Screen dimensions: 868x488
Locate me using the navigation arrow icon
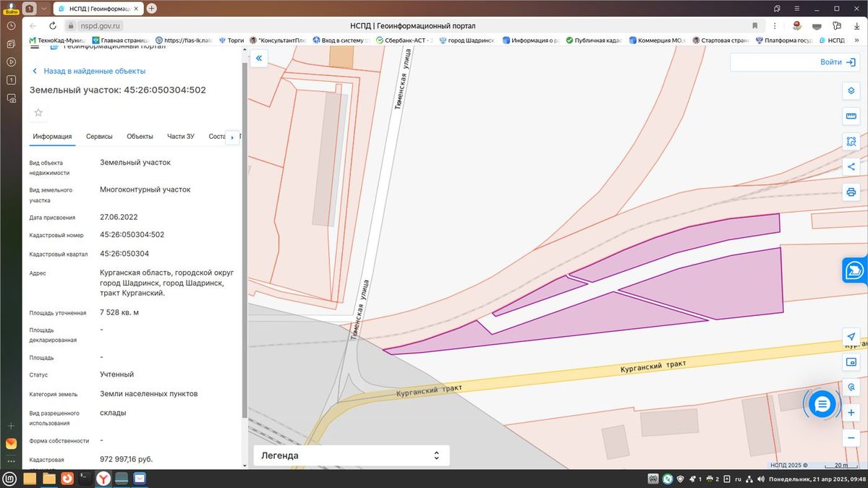tap(851, 337)
